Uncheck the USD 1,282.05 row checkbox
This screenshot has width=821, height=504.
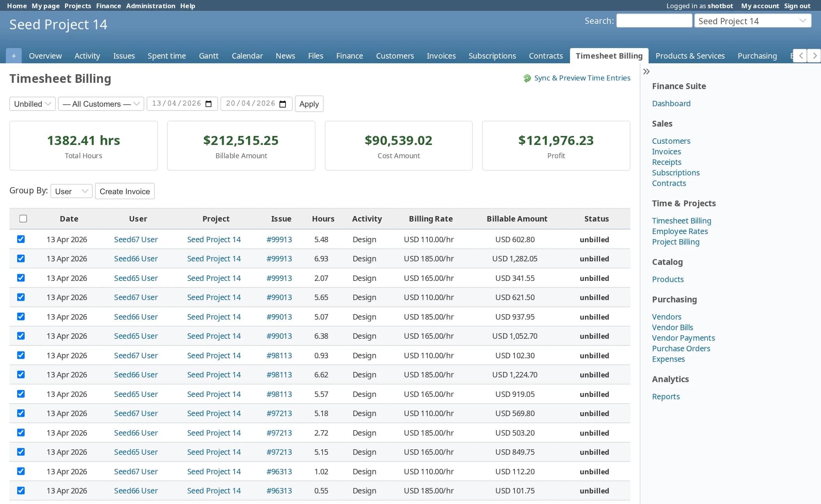(21, 258)
